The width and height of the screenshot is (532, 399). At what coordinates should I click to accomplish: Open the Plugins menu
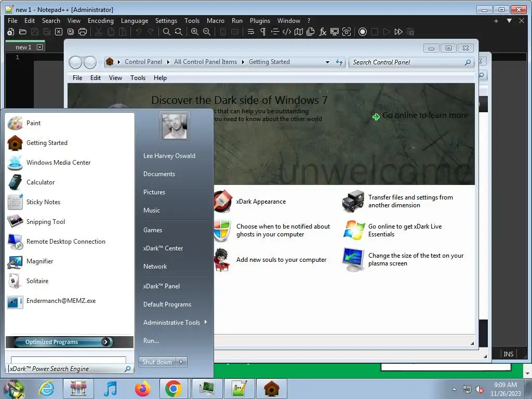click(260, 21)
